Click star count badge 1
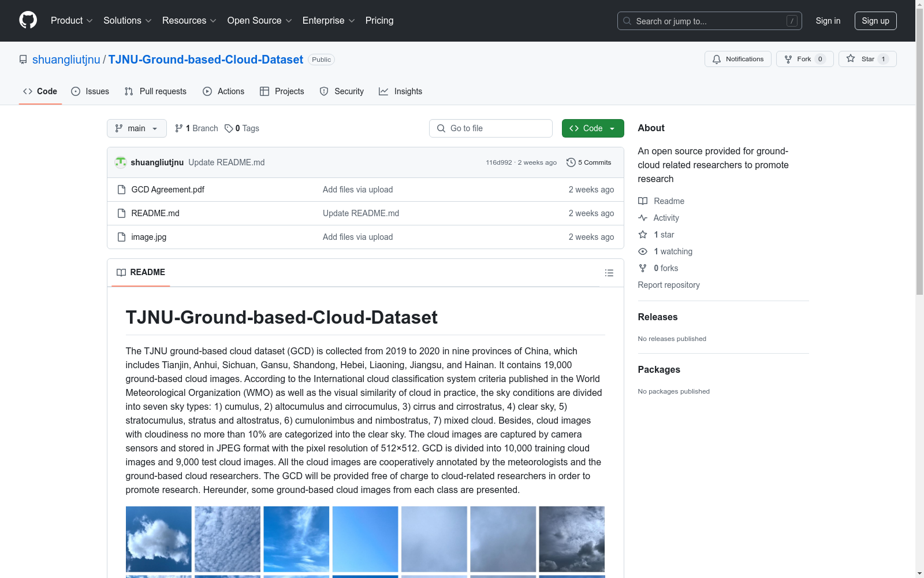 pos(883,59)
